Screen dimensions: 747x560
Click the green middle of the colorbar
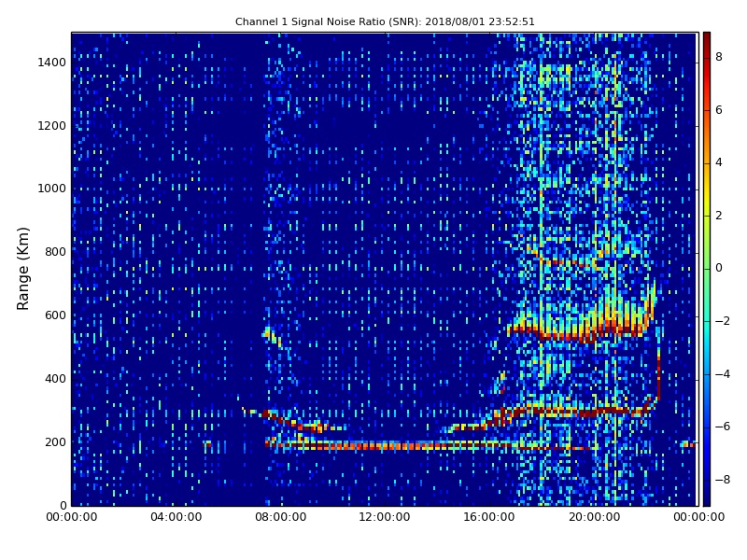pos(707,269)
